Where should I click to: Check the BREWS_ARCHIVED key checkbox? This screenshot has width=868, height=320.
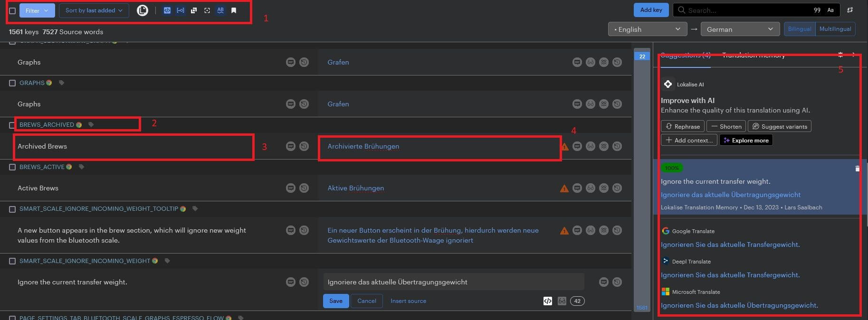click(x=12, y=125)
